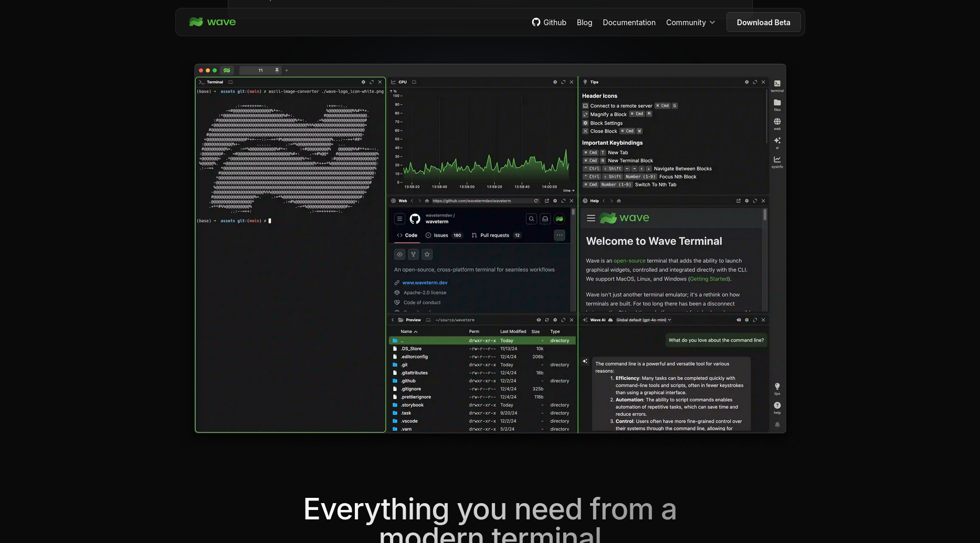Go back in Web block
The image size is (980, 543).
pos(412,200)
